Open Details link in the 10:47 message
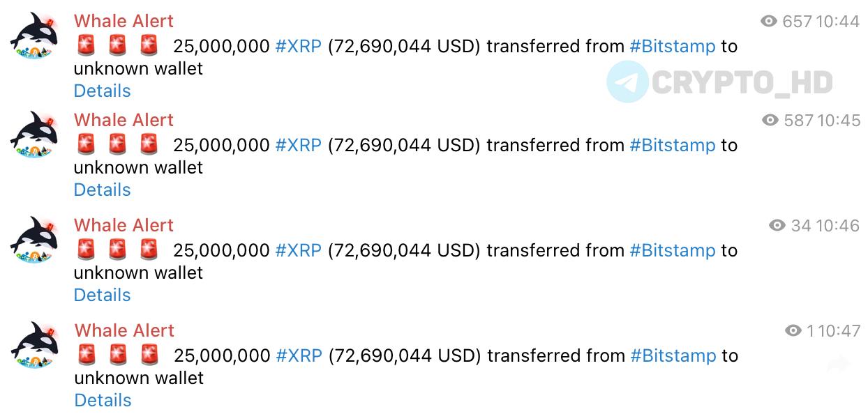This screenshot has width=868, height=414. pyautogui.click(x=103, y=400)
